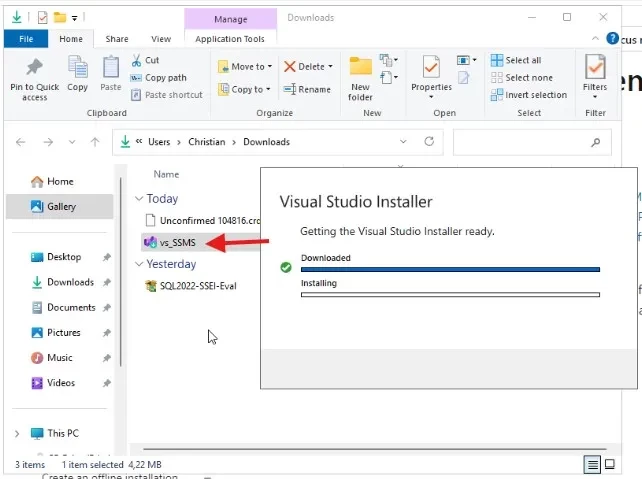Collapse the Yesterday file group

[140, 265]
